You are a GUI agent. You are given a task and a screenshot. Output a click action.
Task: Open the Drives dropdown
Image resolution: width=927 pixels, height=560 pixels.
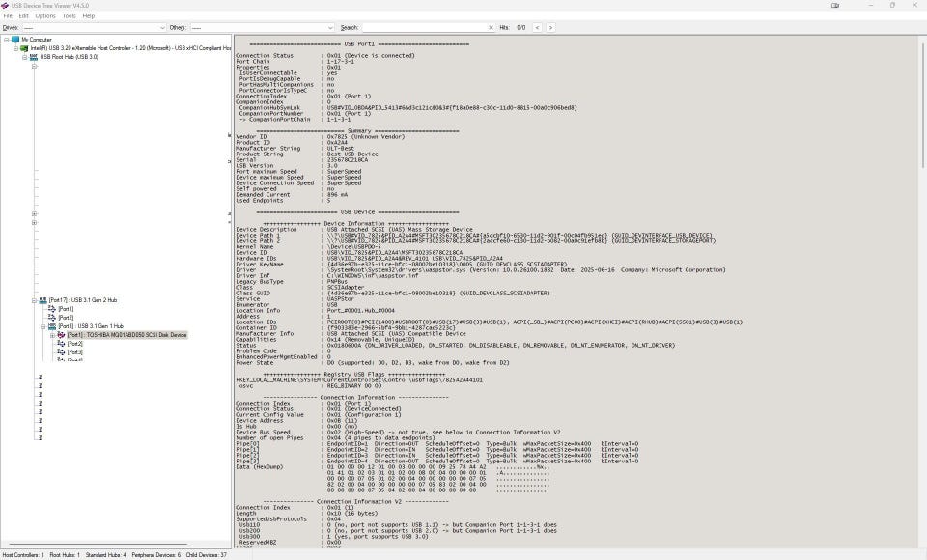pos(162,28)
